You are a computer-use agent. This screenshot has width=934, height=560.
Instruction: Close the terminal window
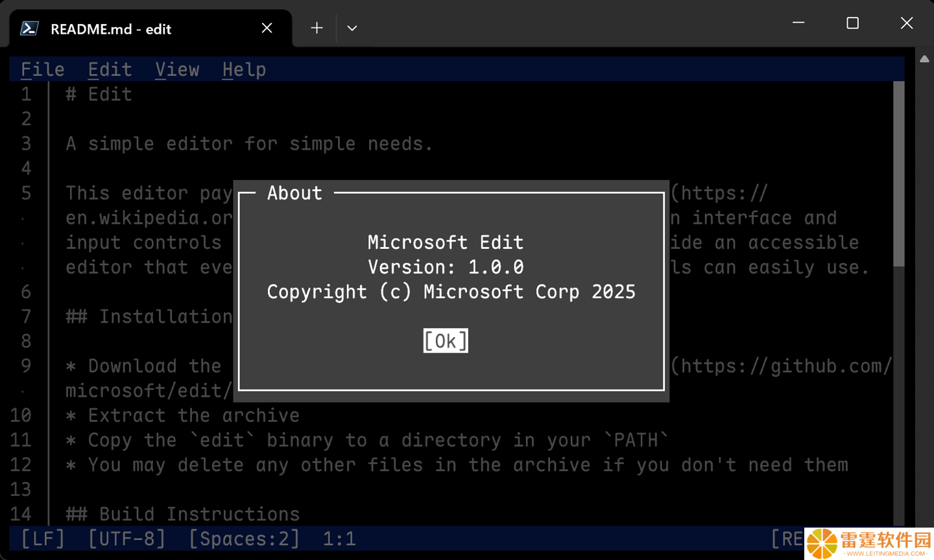(x=907, y=23)
